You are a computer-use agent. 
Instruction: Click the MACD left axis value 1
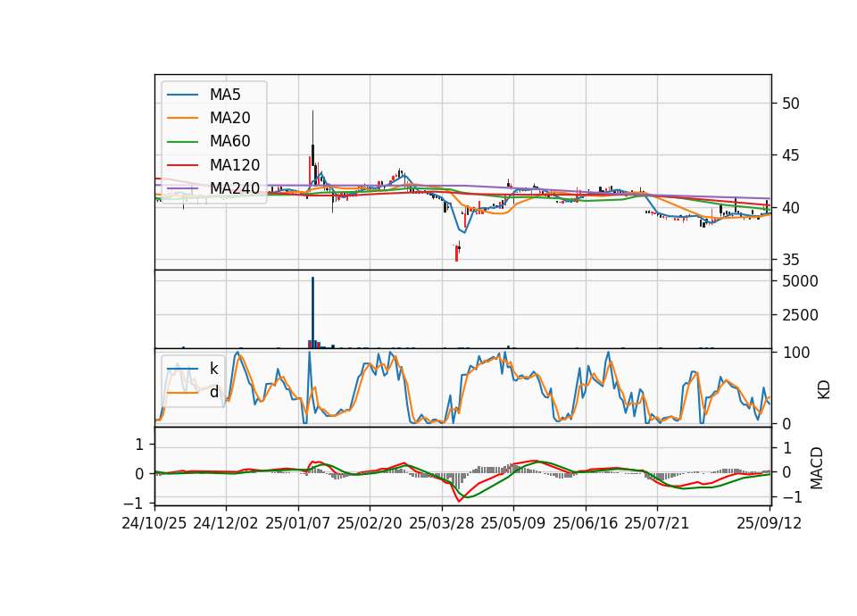140,445
